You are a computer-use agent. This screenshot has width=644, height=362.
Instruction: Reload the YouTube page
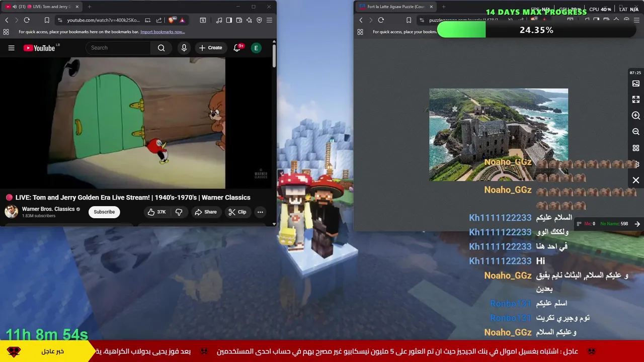(x=27, y=20)
